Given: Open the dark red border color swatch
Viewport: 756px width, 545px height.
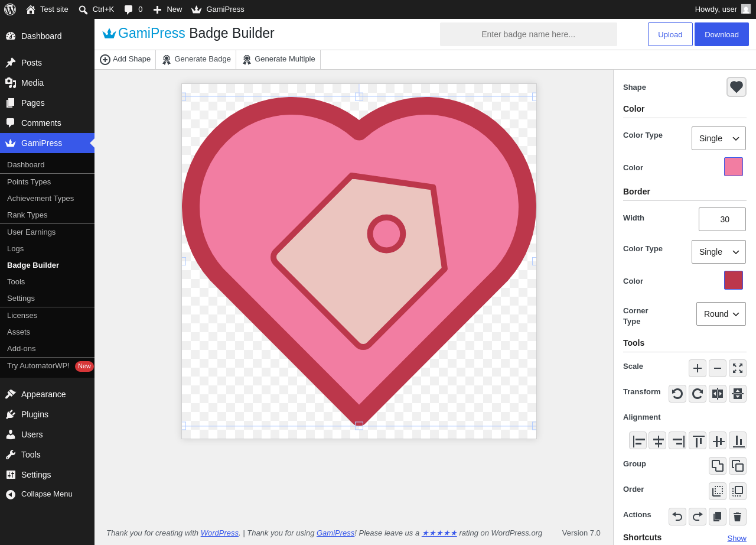Looking at the screenshot, I should [x=734, y=280].
